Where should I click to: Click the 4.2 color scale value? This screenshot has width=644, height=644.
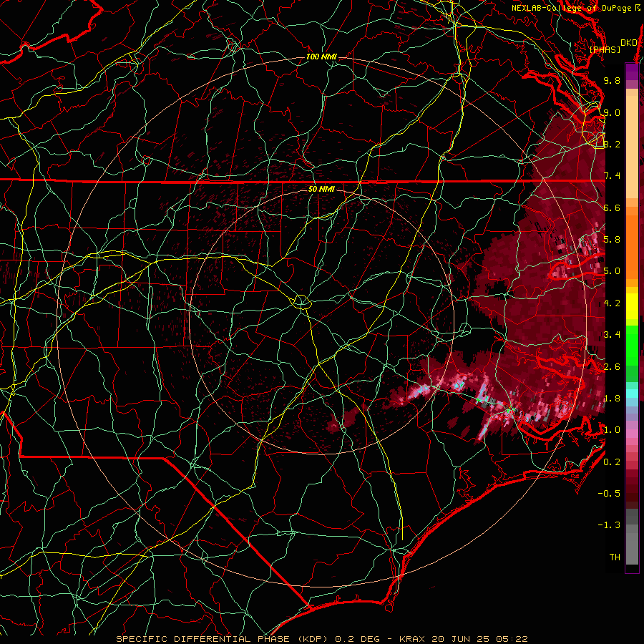click(x=612, y=303)
